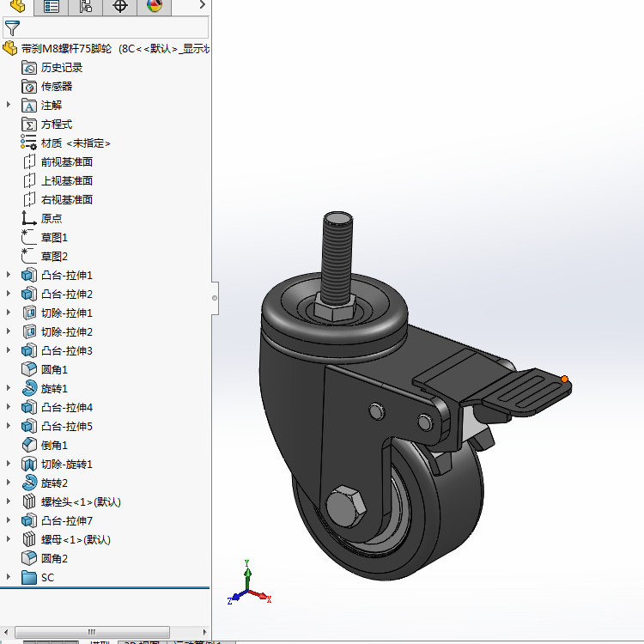644x644 pixels.
Task: Expand the 凸台-拉伸5 feature
Action: 9,426
